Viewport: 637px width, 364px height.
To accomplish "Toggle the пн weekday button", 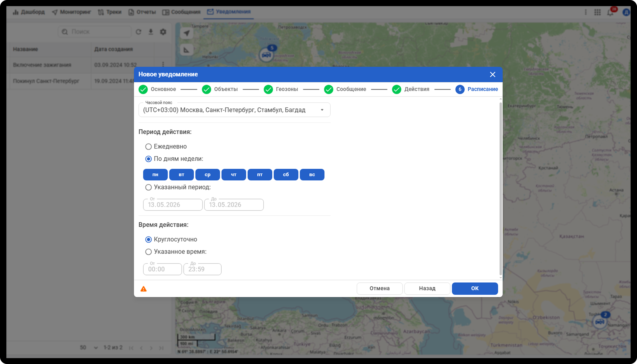I will coord(155,174).
